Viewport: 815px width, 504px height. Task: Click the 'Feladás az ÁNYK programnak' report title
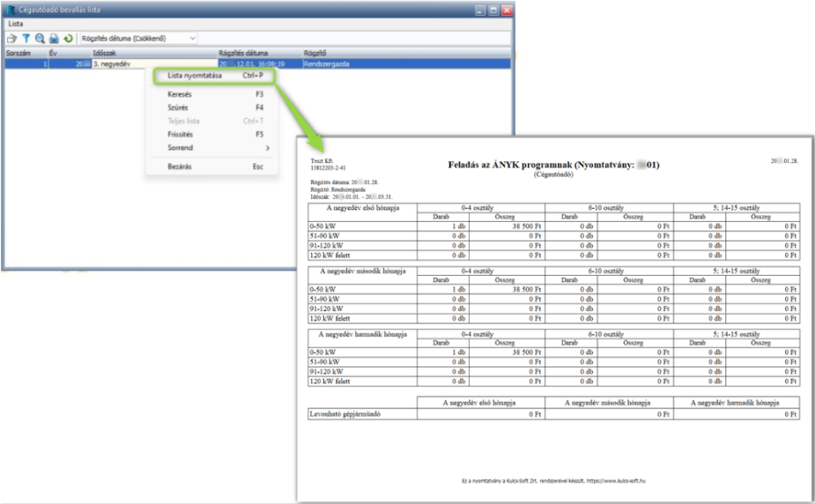553,166
